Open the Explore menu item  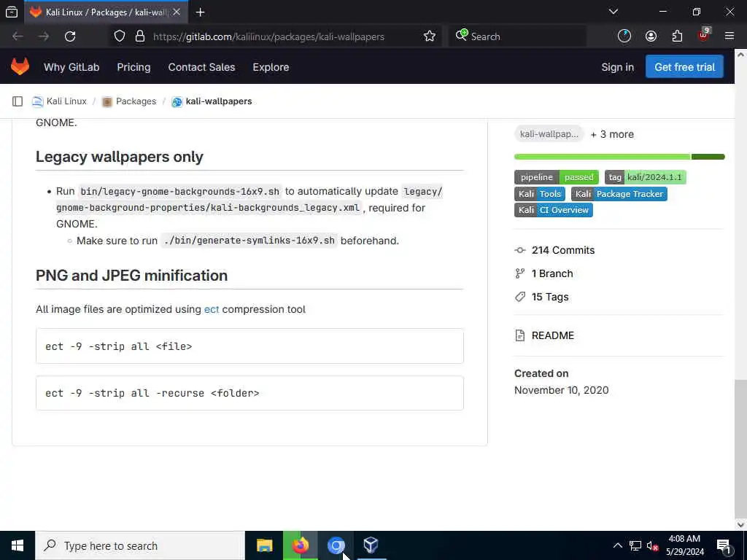pos(271,67)
